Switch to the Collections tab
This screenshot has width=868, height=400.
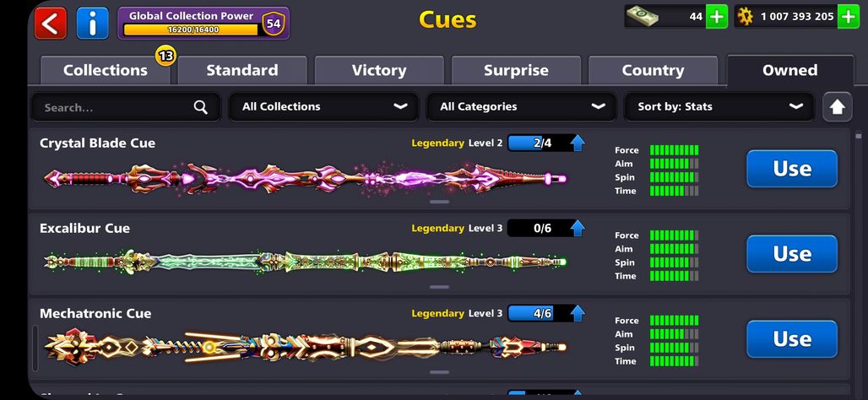106,70
